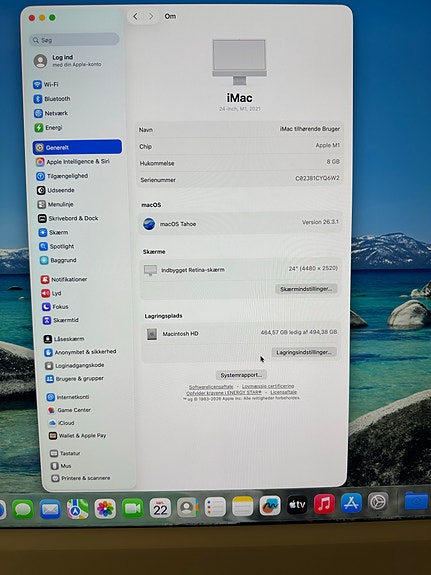Click Log ind med din Apple-konto

[68, 61]
